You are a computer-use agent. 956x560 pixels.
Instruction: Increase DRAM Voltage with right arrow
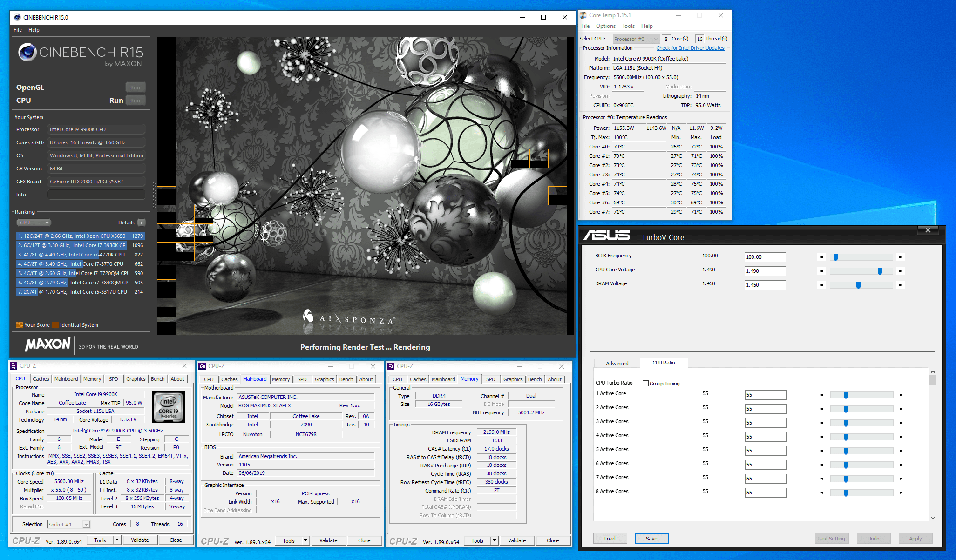pyautogui.click(x=901, y=285)
